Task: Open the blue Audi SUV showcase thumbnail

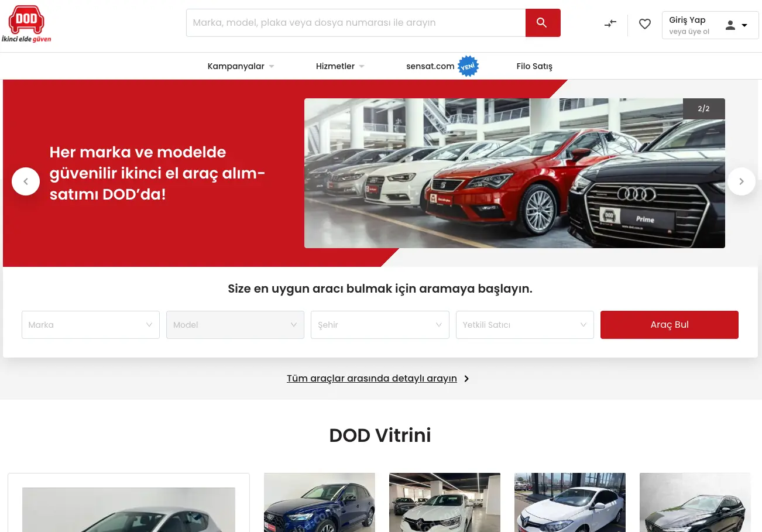Action: (x=319, y=502)
